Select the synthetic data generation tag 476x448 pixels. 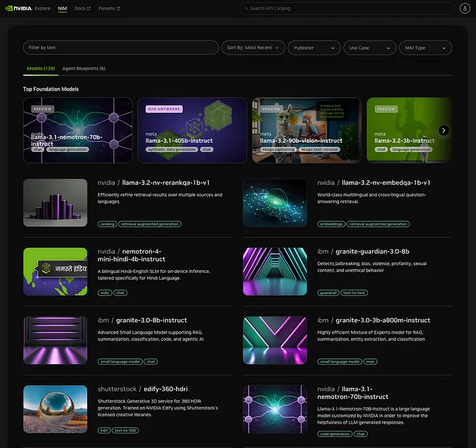(172, 149)
